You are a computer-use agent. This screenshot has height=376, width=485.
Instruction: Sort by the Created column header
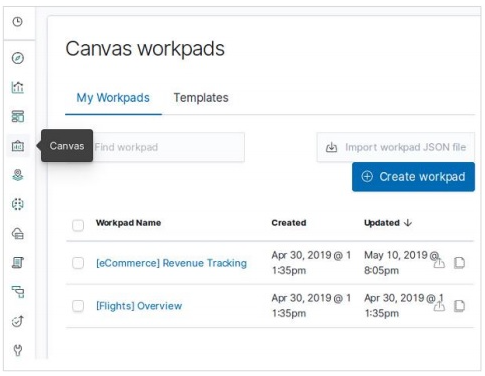pyautogui.click(x=289, y=223)
